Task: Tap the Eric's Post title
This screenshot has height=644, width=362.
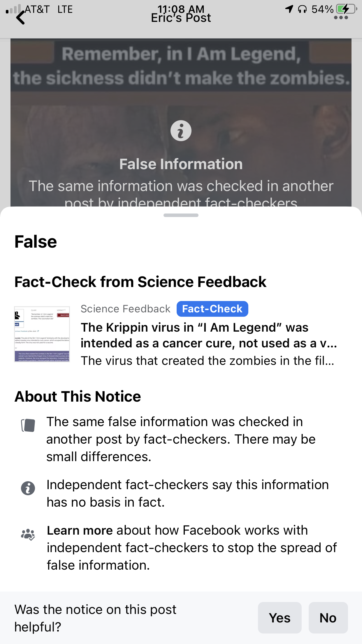Action: tap(181, 18)
